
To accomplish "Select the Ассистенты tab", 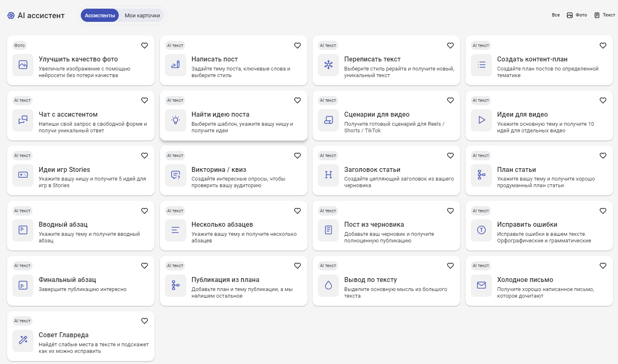I will pyautogui.click(x=100, y=16).
